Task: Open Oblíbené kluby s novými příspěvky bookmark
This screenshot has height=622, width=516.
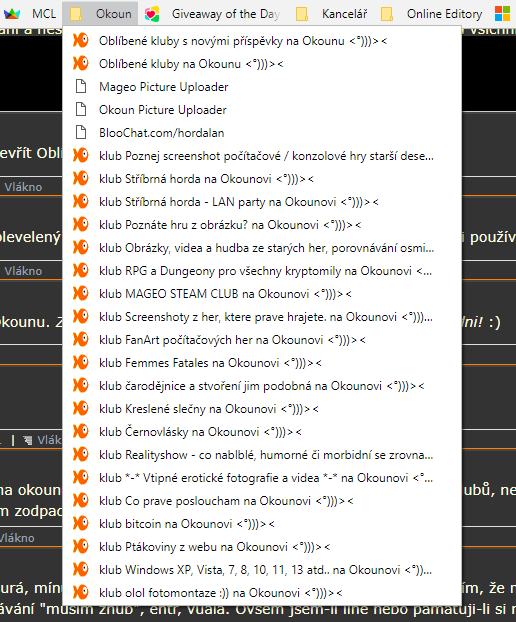Action: [262, 41]
